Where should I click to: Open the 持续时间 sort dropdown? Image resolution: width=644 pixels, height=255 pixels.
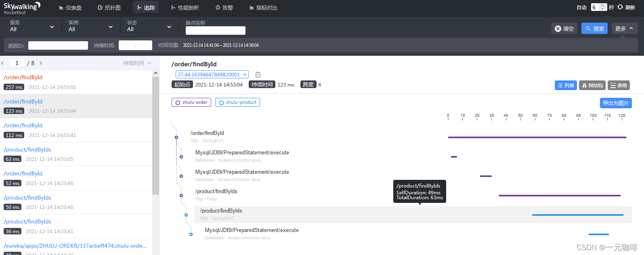[x=137, y=63]
